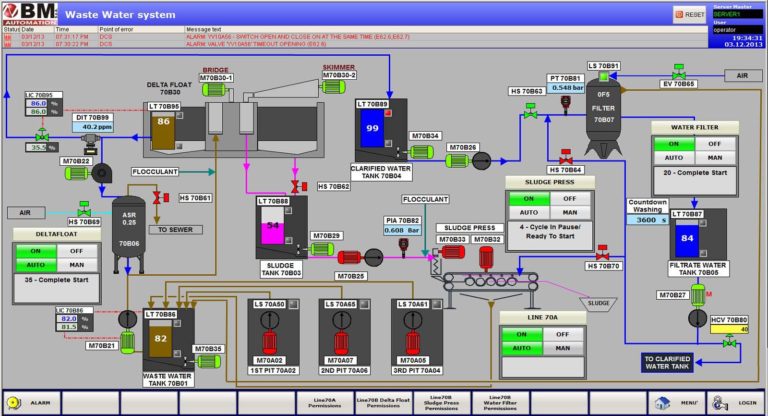Click the HS 70B70 red valve icon
Screen dimensions: 768x416
pyautogui.click(x=602, y=253)
